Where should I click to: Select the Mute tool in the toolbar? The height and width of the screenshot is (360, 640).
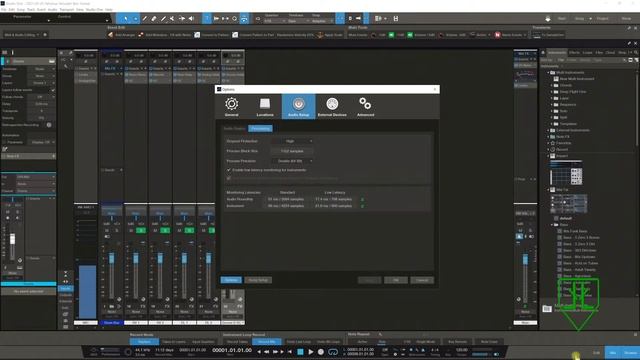[x=172, y=18]
